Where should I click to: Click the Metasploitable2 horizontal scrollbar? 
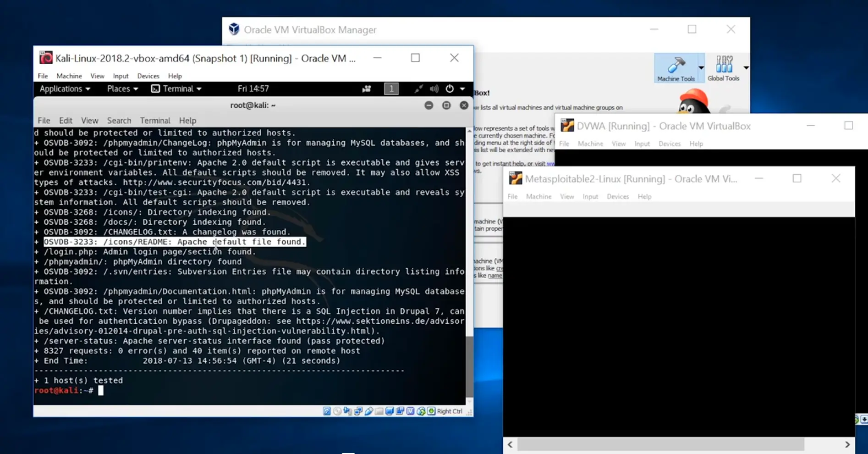coord(660,444)
